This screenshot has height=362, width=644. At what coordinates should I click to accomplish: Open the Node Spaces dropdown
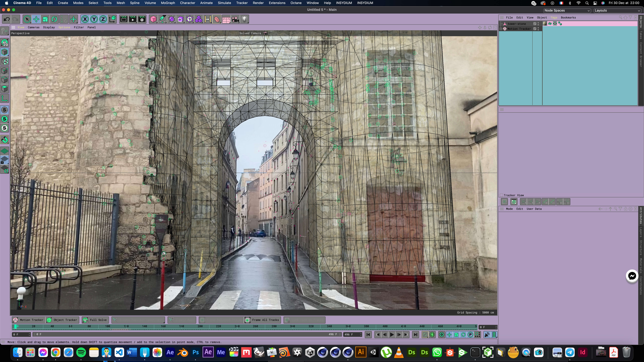[x=567, y=10]
